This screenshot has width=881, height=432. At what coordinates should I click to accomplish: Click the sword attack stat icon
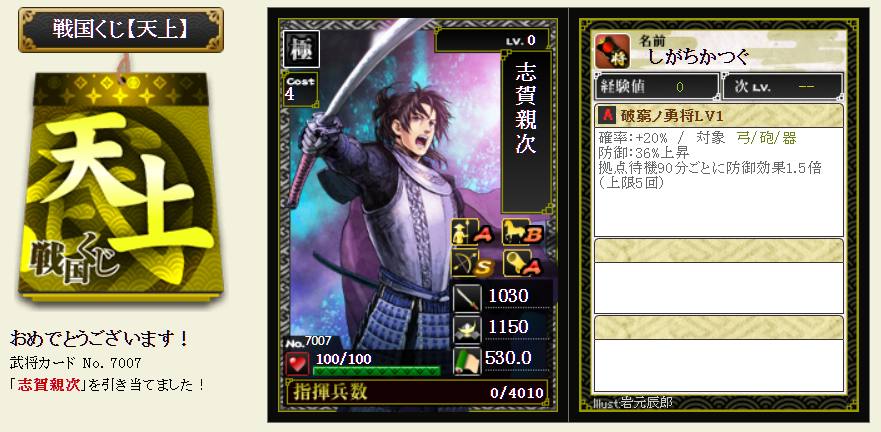[467, 298]
